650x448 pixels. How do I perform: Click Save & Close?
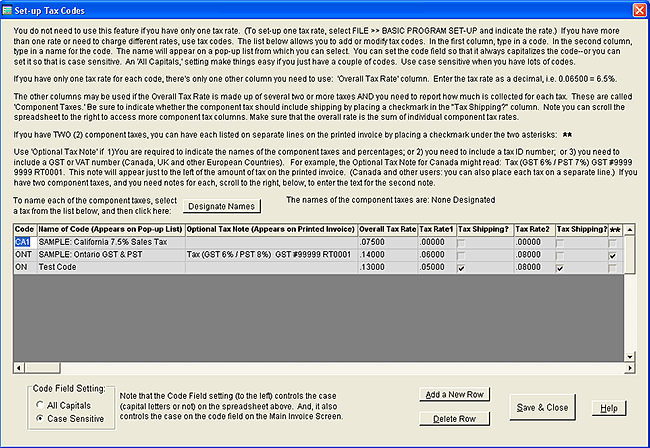pyautogui.click(x=542, y=407)
